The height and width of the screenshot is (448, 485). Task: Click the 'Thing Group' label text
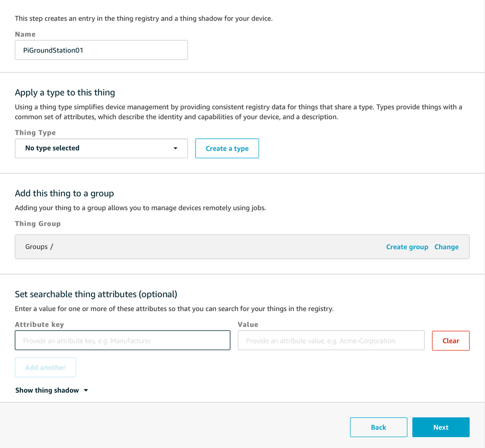click(37, 224)
